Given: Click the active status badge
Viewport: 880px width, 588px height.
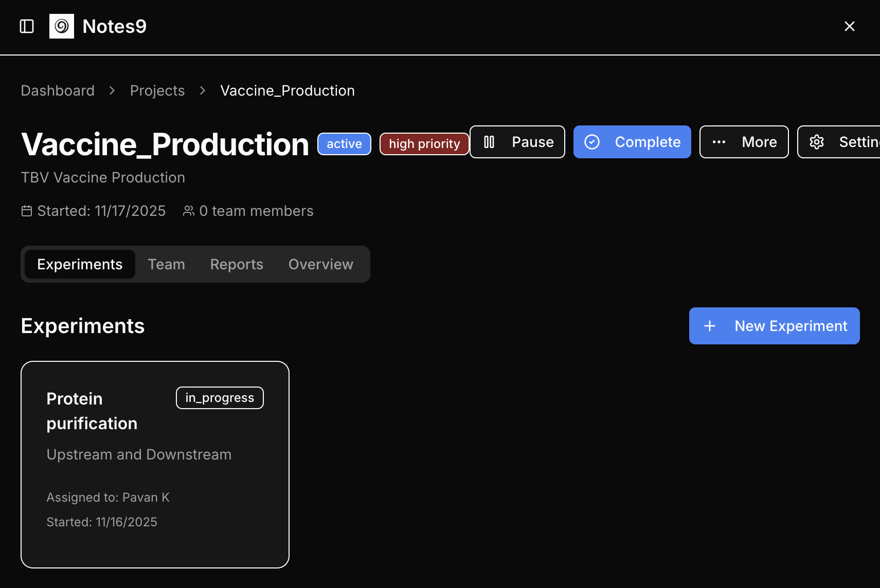Looking at the screenshot, I should [x=344, y=144].
